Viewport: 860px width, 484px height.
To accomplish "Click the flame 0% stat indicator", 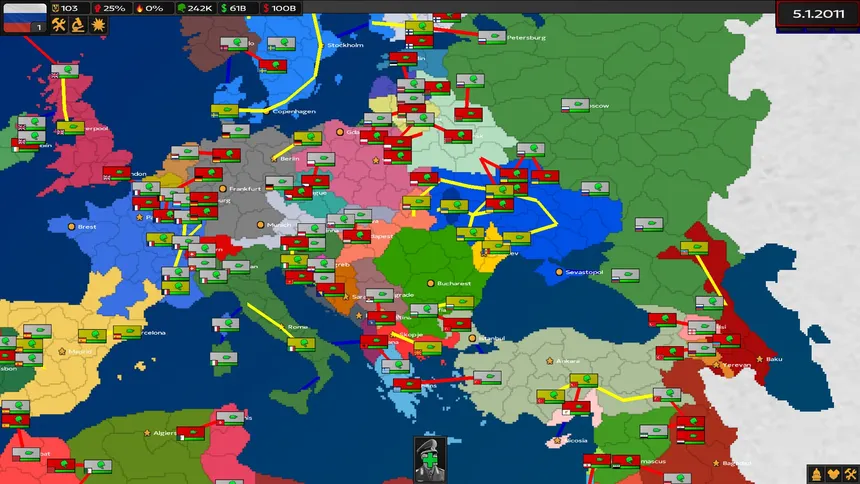I will [149, 8].
